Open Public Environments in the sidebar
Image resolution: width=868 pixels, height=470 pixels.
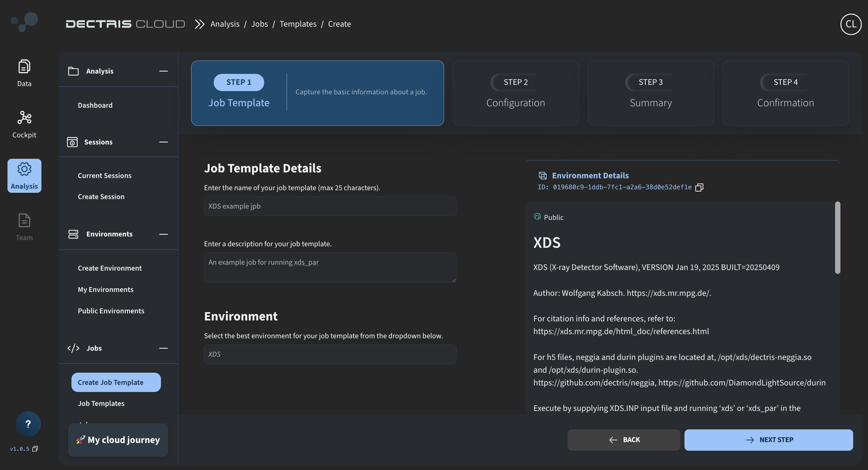(x=111, y=311)
